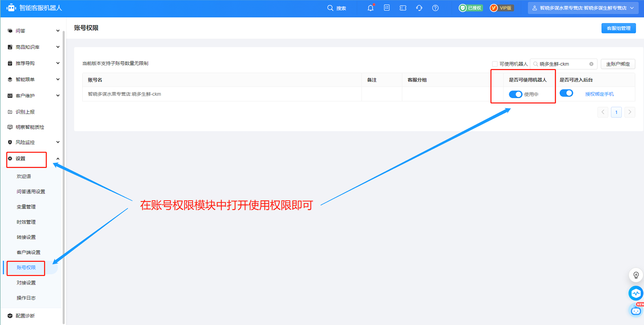Screen dimensions: 644x325
Task: Select page 1 in pagination
Action: 616,112
